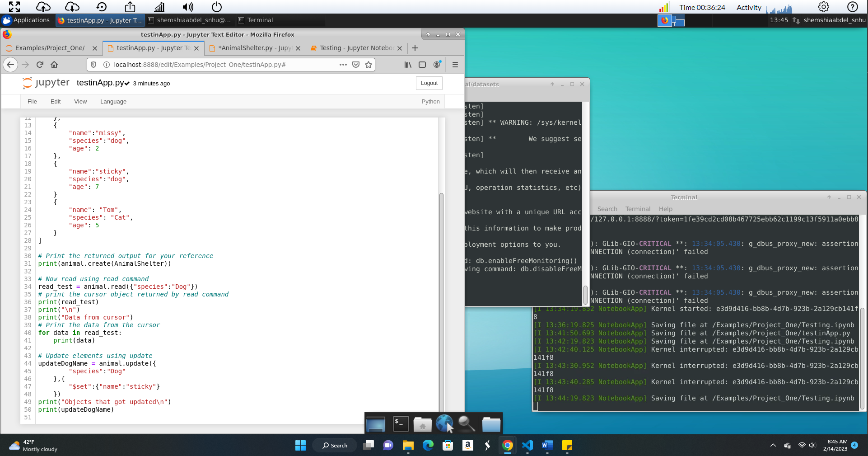Click the cloud download icon in top toolbar
868x456 pixels.
[72, 7]
